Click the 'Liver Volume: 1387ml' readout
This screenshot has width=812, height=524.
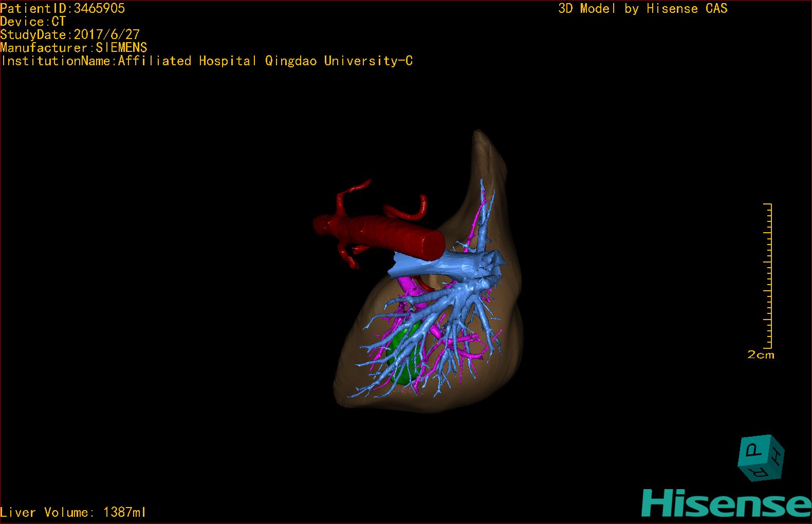click(x=73, y=512)
